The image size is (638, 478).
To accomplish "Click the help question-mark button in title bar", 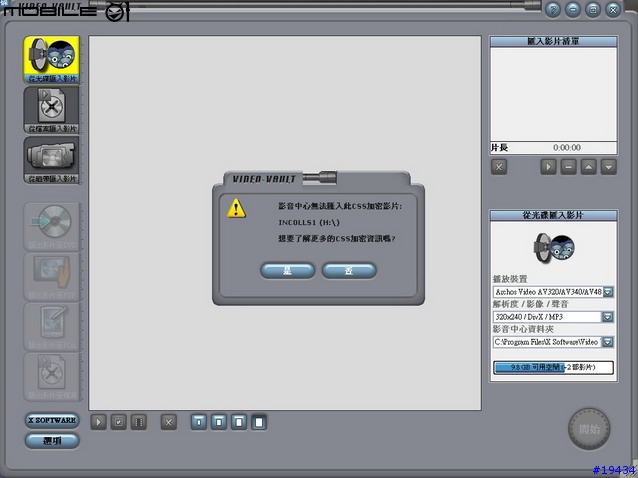I will point(553,9).
